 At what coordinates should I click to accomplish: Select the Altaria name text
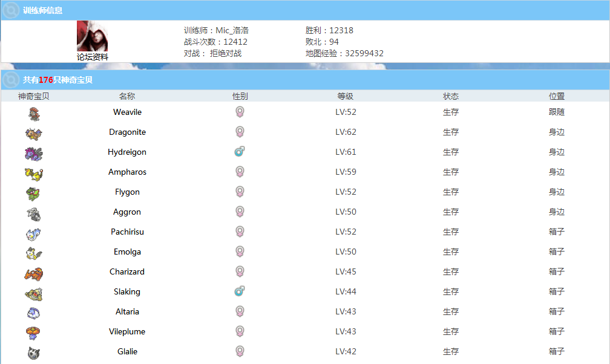tap(127, 311)
